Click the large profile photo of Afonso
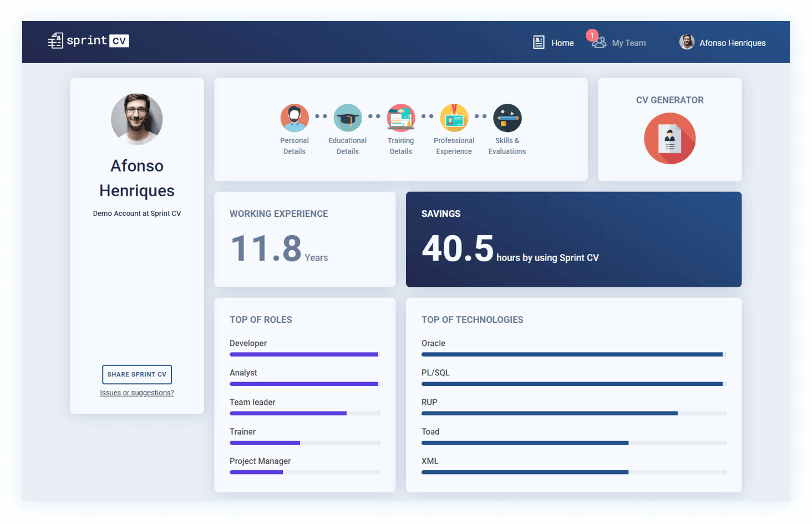Image resolution: width=812 pixels, height=524 pixels. pos(137,119)
